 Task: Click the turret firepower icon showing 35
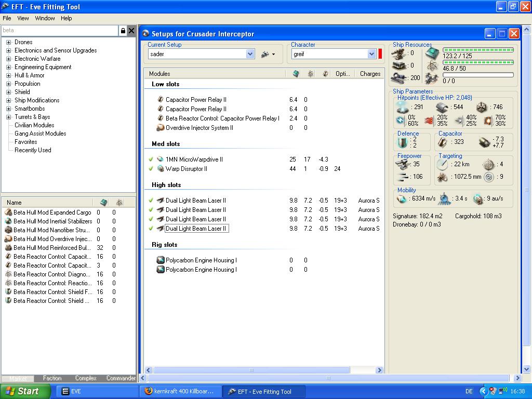pos(403,164)
